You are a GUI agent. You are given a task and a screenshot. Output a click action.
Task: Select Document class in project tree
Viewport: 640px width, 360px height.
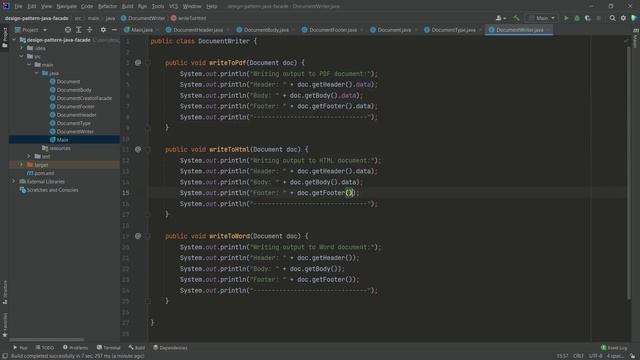point(64,82)
